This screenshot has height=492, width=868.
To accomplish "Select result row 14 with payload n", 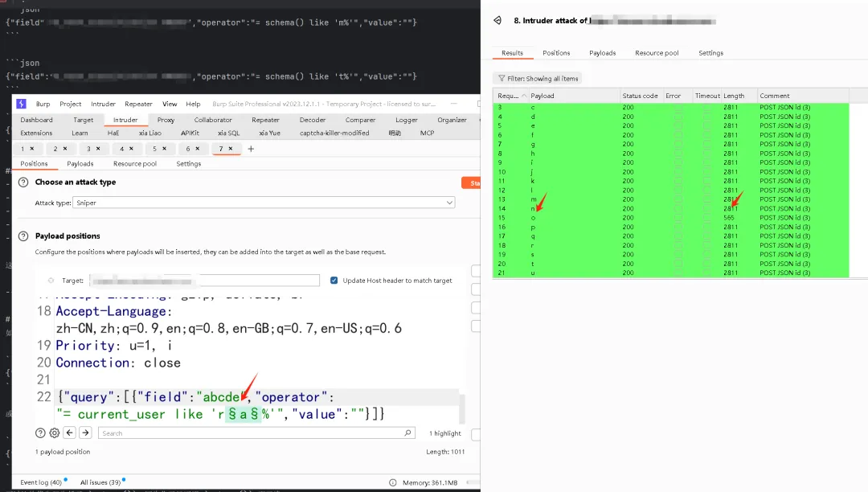I will click(x=670, y=209).
